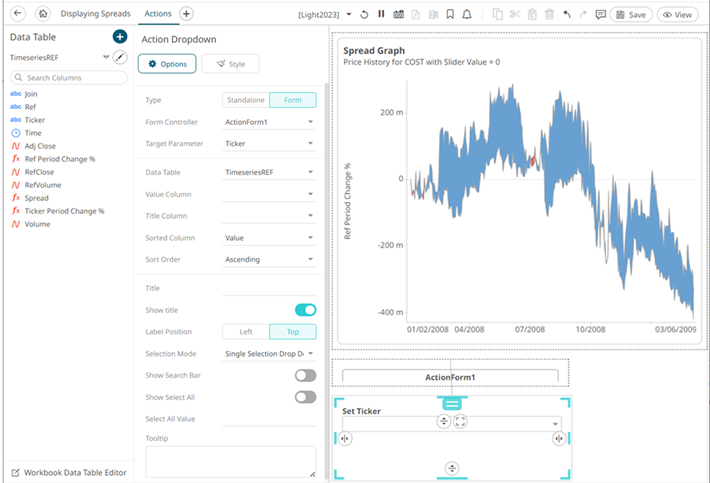The image size is (710, 483).
Task: Open the Selection Mode dropdown
Action: pyautogui.click(x=269, y=354)
